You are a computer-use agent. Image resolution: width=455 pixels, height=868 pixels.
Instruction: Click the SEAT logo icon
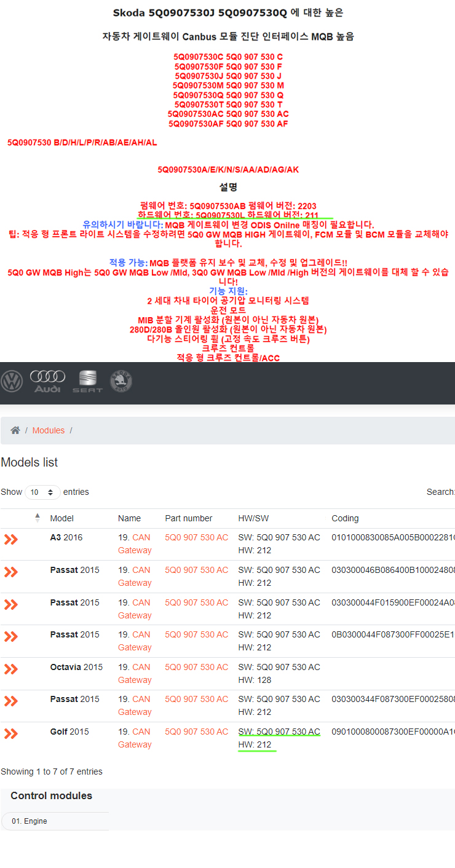[88, 382]
